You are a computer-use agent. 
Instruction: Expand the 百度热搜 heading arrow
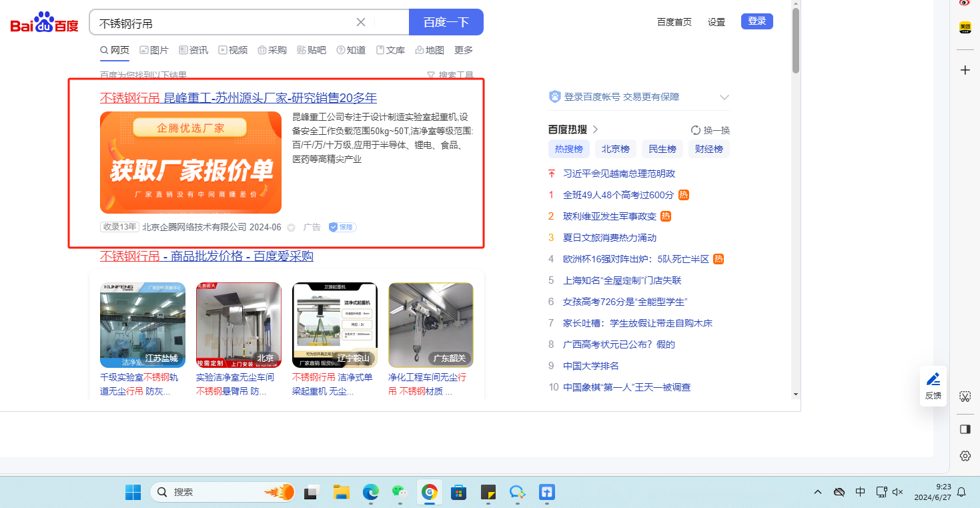tap(596, 130)
